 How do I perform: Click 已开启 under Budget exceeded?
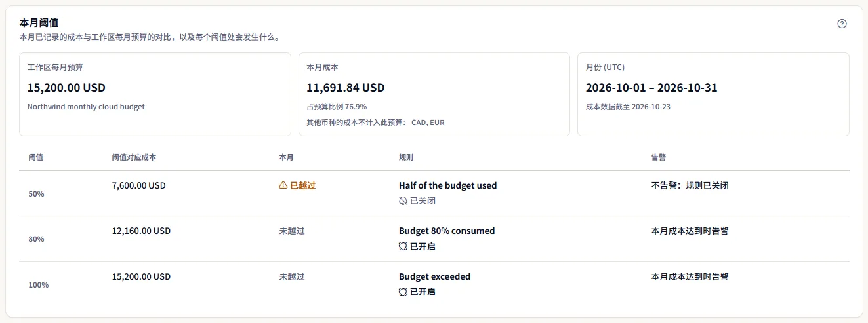(x=423, y=292)
